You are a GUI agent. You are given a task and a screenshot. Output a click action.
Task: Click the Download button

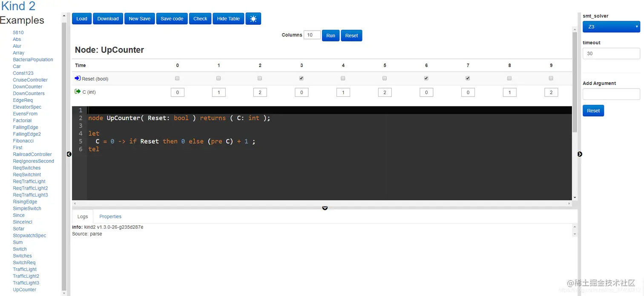pos(108,19)
